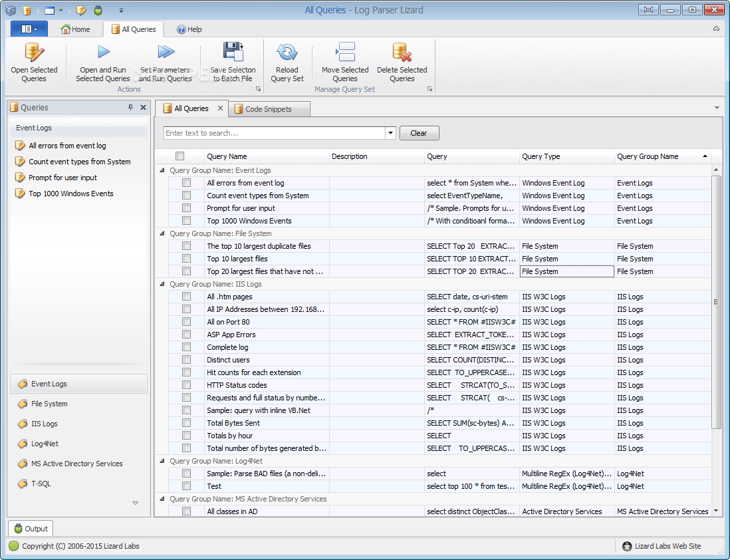Collapse the ribbon with the arrow
730x560 pixels.
click(716, 29)
